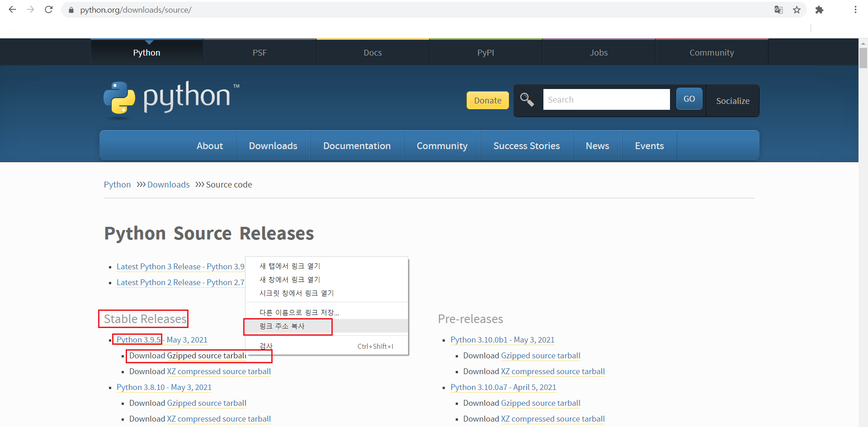Choose '링크 주소 복사' in context menu
Screen dimensions: 868x427
pyautogui.click(x=326, y=326)
